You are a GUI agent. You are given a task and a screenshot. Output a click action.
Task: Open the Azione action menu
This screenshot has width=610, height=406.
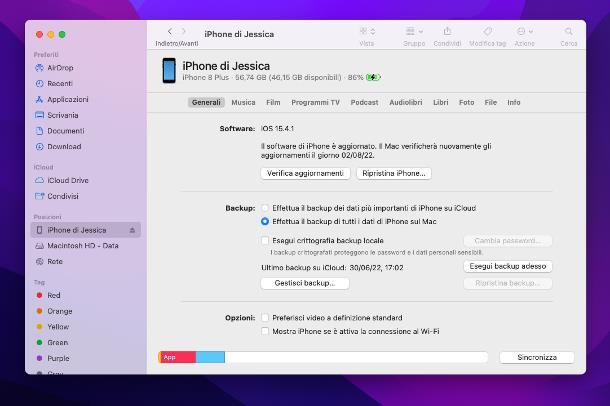click(524, 31)
